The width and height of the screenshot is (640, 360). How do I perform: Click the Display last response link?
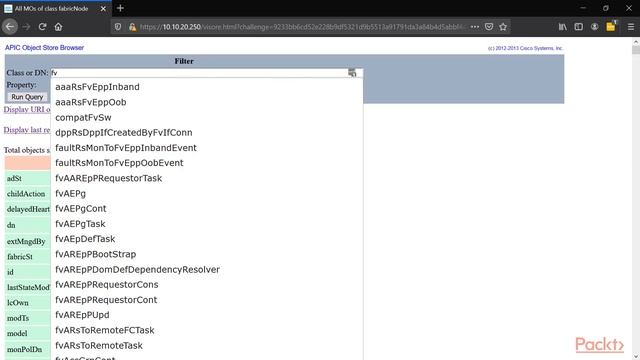27,130
